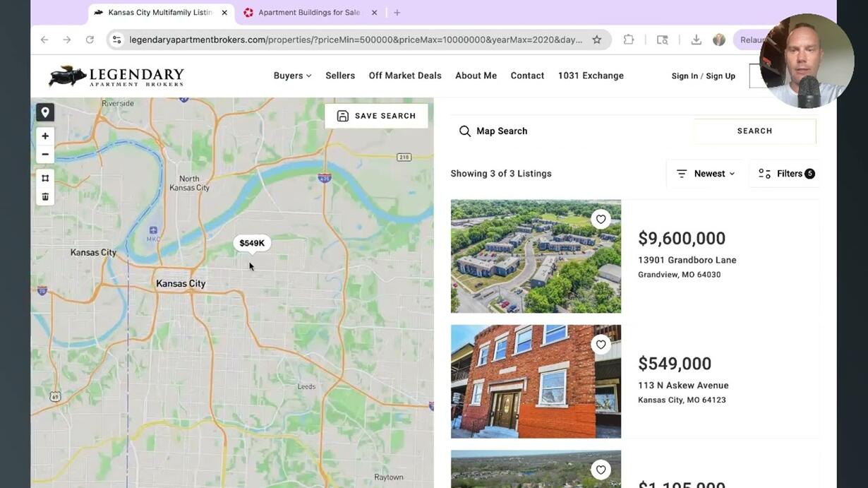Zoom in on the map with plus button
The image size is (868, 488).
coord(45,136)
